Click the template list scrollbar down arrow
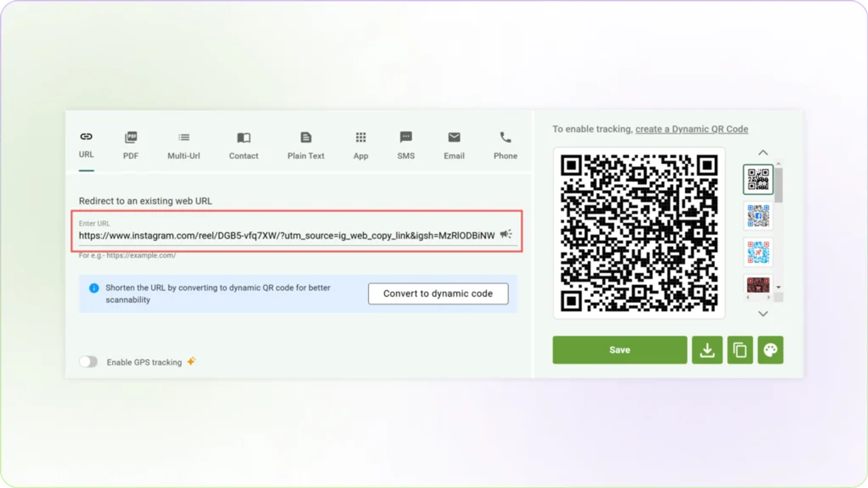 778,287
